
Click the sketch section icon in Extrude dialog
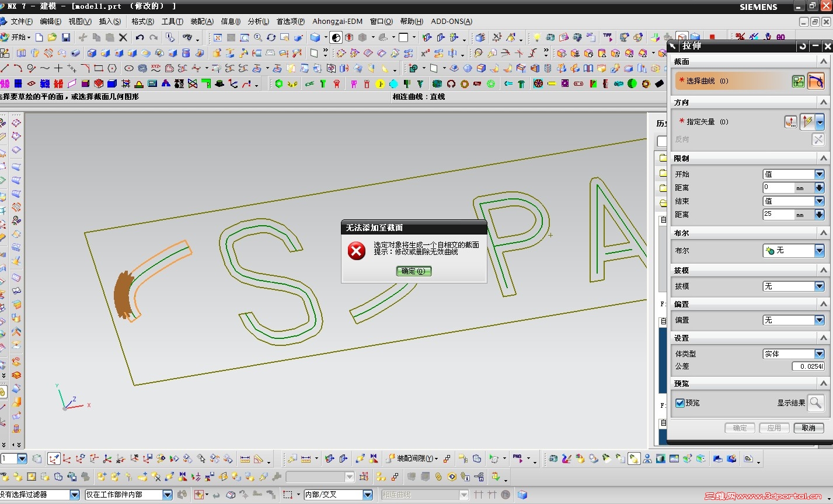[x=798, y=82]
